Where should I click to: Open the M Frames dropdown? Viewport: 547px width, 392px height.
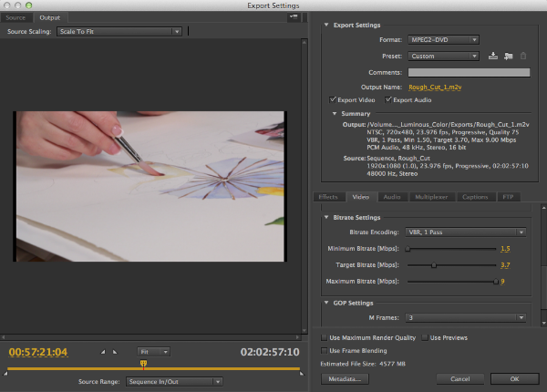click(465, 318)
